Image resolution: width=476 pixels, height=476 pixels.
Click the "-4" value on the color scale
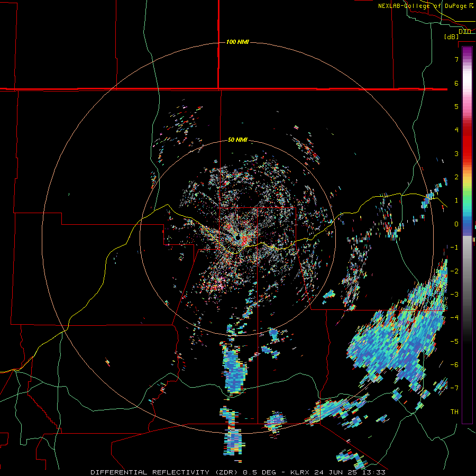point(454,317)
